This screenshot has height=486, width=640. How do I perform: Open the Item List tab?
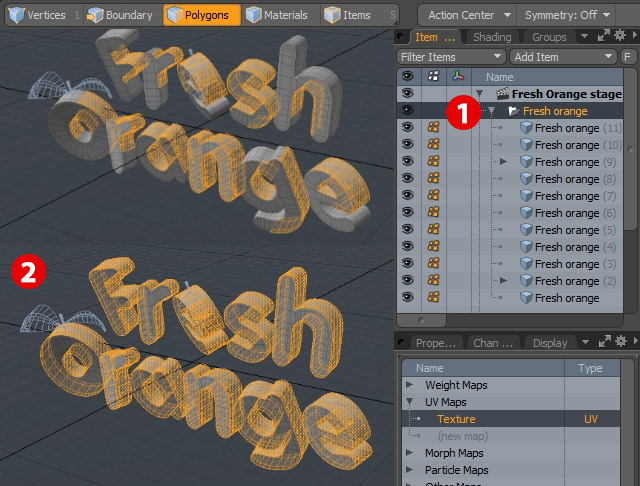[435, 37]
